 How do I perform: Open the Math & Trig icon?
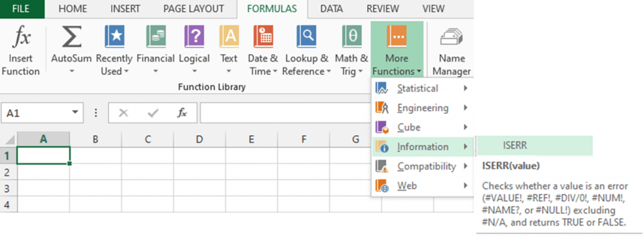point(352,37)
